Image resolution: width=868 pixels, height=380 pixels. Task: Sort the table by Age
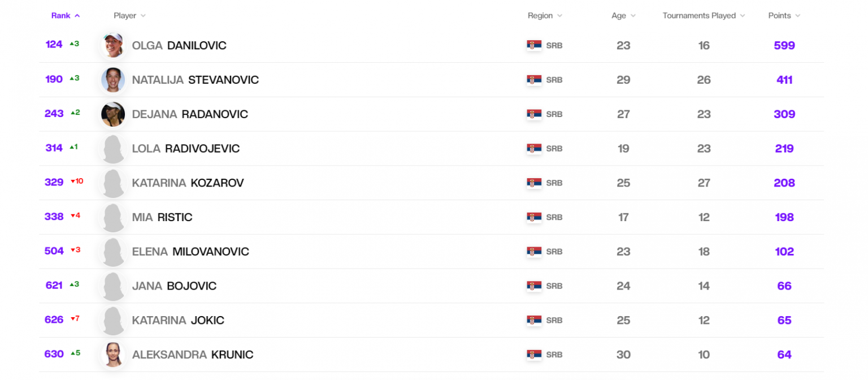623,16
